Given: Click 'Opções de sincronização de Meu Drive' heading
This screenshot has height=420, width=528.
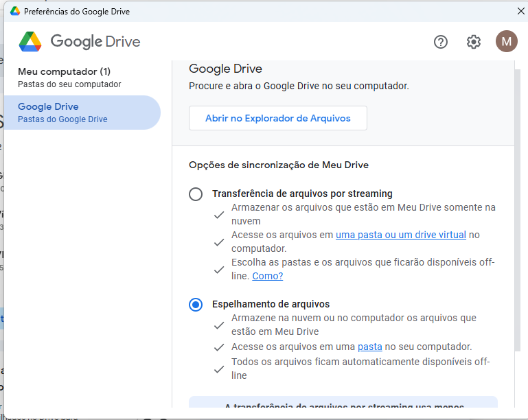Looking at the screenshot, I should 279,165.
